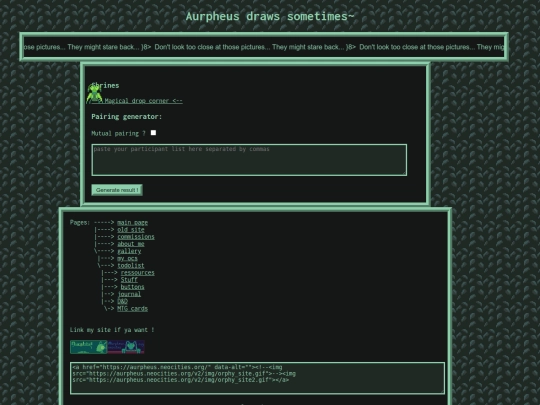Open the buttons page link
Viewport: 540px width, 405px height.
pyautogui.click(x=132, y=287)
